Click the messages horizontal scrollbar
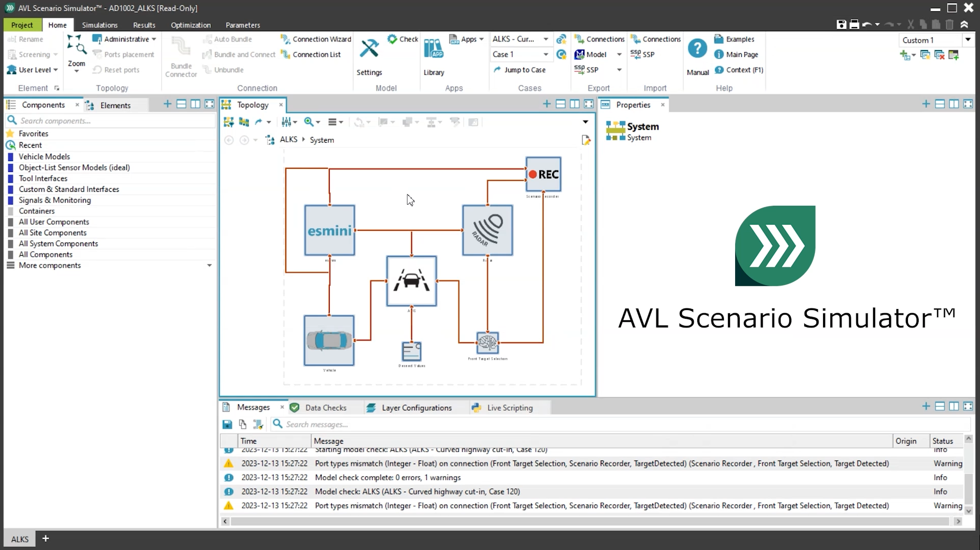This screenshot has width=980, height=550. pos(588,521)
